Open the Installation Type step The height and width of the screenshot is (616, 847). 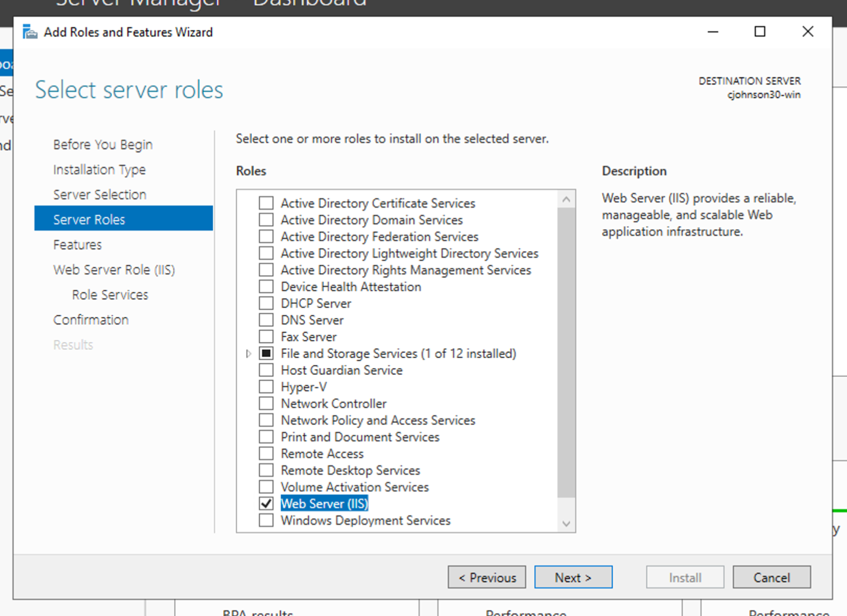(x=99, y=170)
